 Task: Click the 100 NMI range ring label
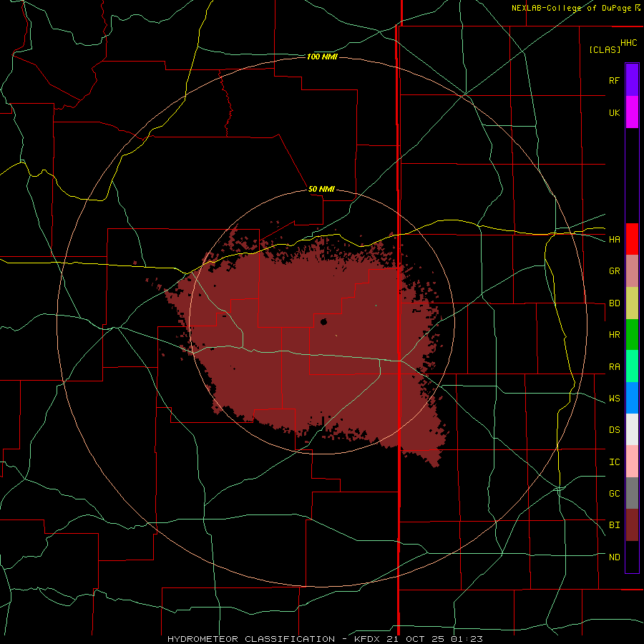322,57
